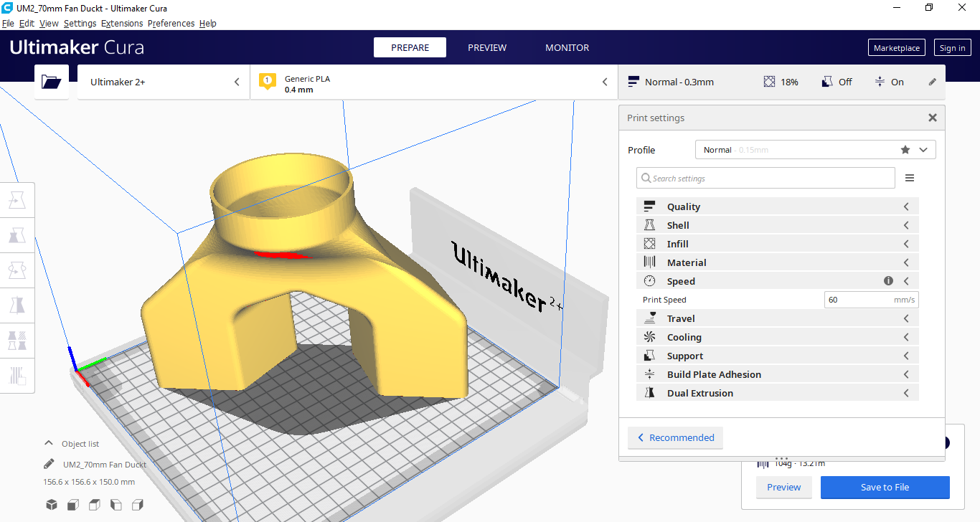Click the extruder 1 material badge

[268, 82]
